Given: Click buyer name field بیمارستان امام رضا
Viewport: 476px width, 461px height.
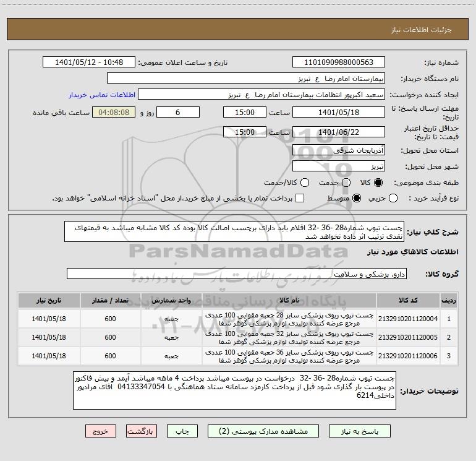Looking at the screenshot, I should 246,79.
